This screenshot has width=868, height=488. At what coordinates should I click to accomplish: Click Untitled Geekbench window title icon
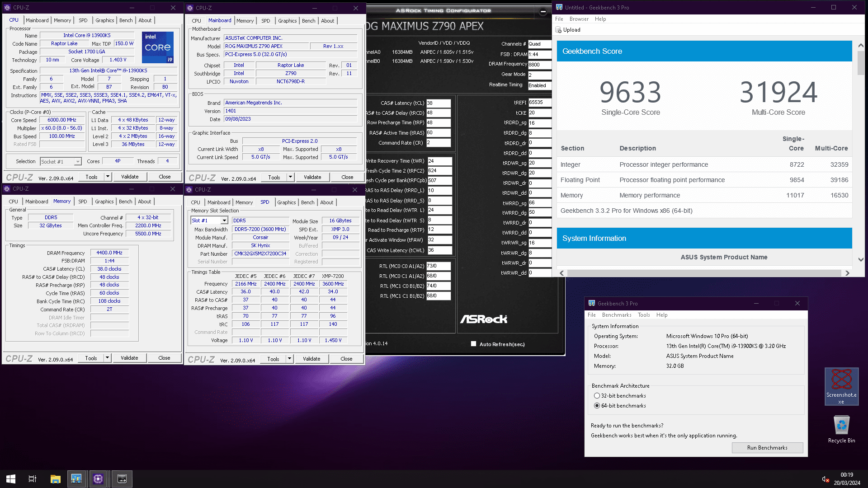coord(559,7)
